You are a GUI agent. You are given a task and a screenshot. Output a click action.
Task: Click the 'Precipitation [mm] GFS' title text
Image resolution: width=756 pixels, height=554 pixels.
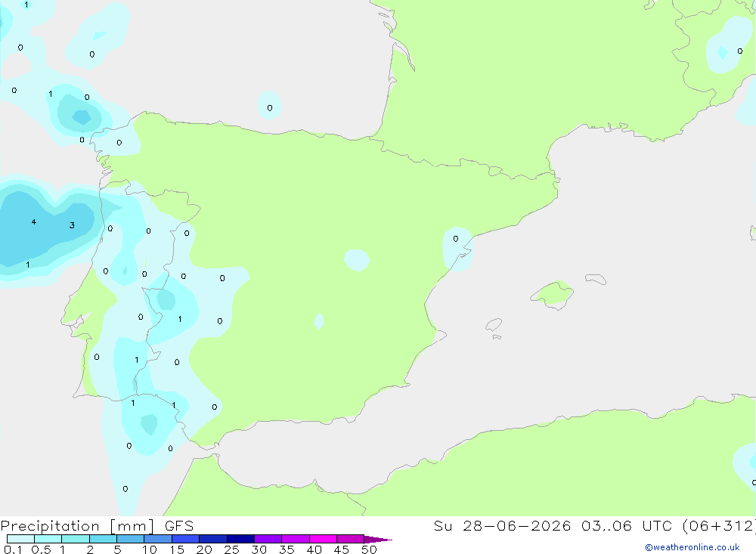(97, 526)
